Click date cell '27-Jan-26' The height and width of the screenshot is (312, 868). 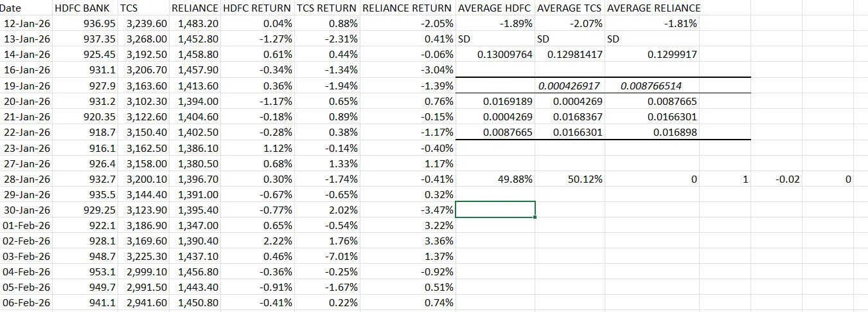tap(27, 163)
